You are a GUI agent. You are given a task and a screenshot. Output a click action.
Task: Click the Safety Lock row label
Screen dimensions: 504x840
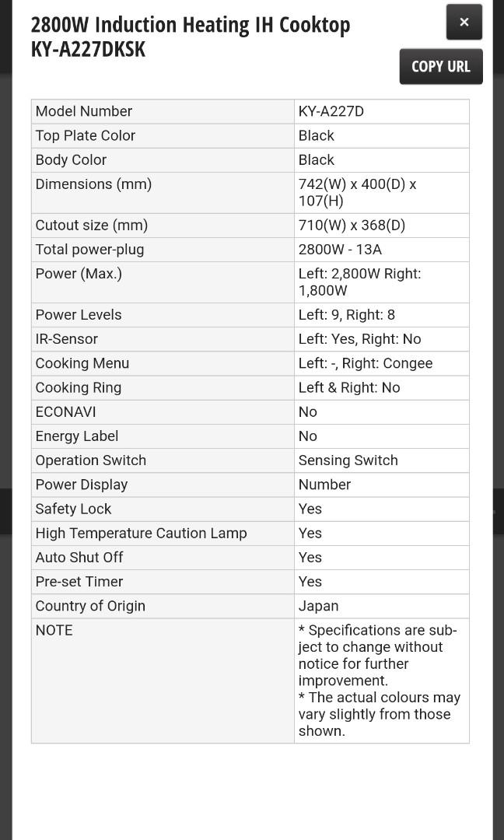click(x=73, y=509)
